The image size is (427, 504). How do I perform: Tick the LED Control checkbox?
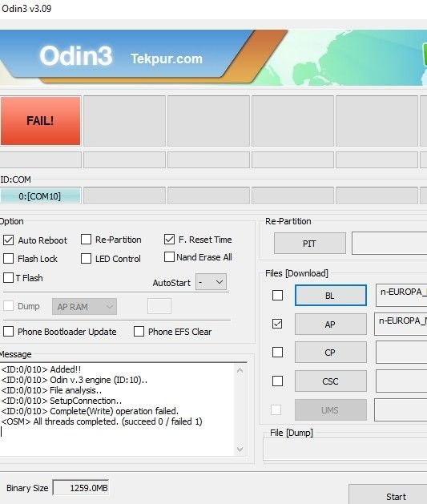pyautogui.click(x=86, y=259)
